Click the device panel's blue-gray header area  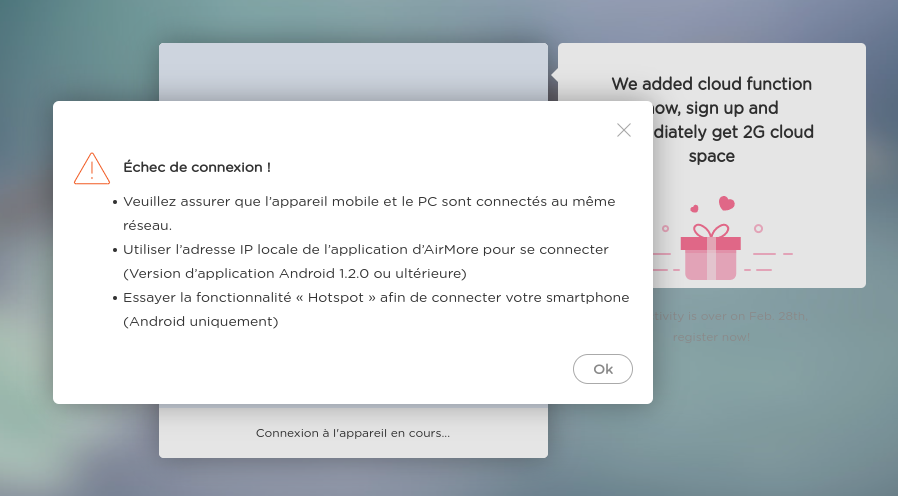[353, 70]
